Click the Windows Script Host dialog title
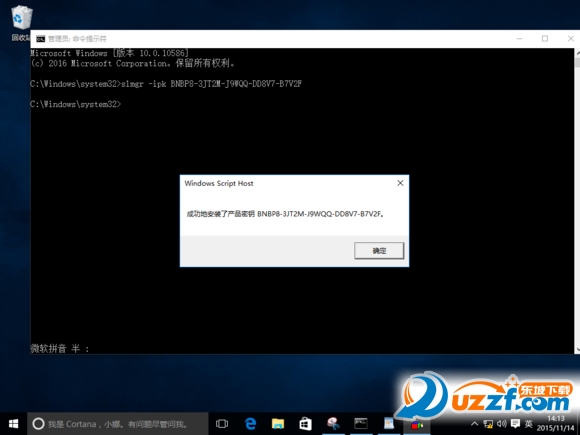580x435 pixels. coord(219,183)
